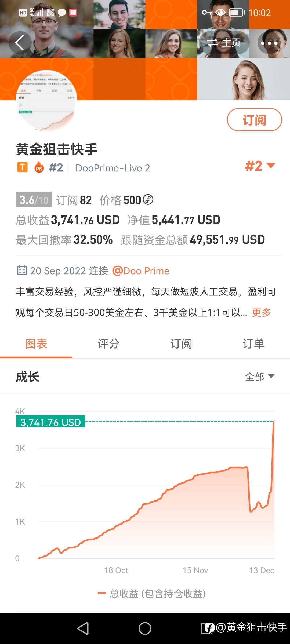Tap the 3.6/10 rating badge
Screen dimensions: 290x644
34,200
